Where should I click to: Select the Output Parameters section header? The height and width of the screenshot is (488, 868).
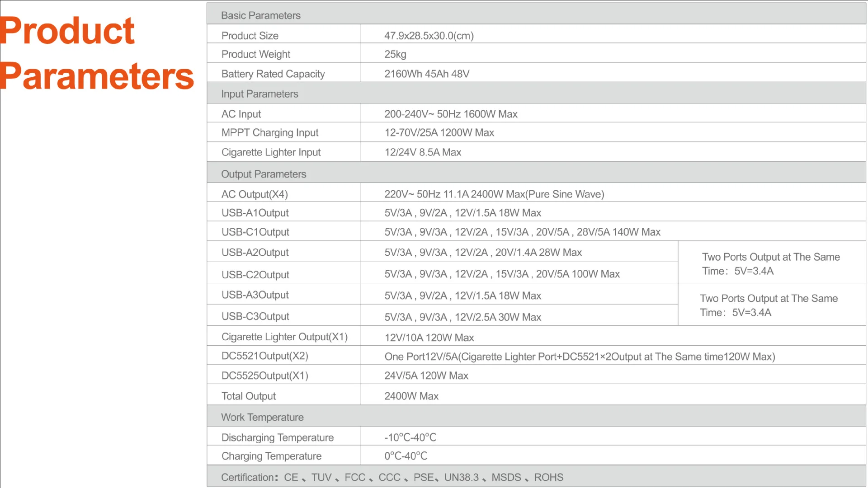pos(263,174)
